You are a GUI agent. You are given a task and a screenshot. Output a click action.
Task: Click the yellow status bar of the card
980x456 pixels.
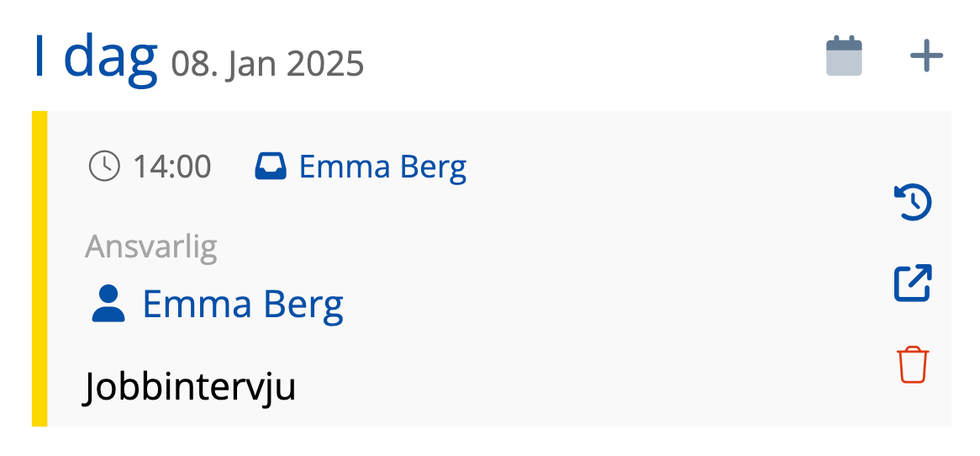(40, 268)
